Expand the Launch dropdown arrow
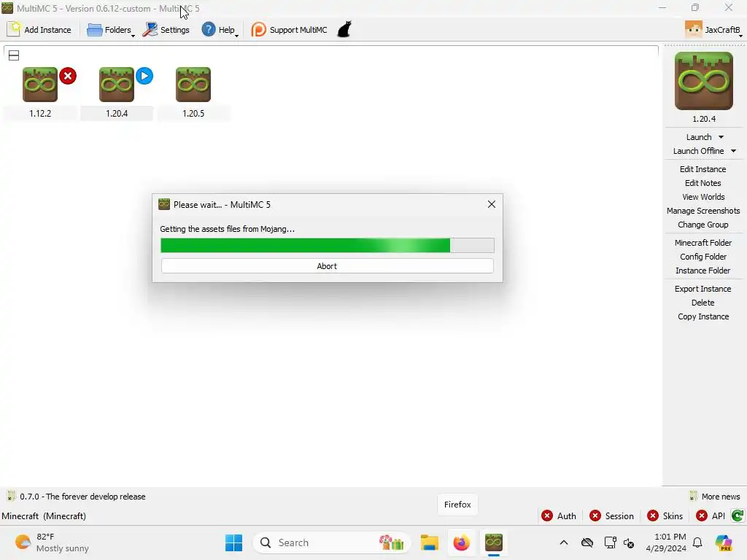This screenshot has height=560, width=747. click(x=721, y=137)
